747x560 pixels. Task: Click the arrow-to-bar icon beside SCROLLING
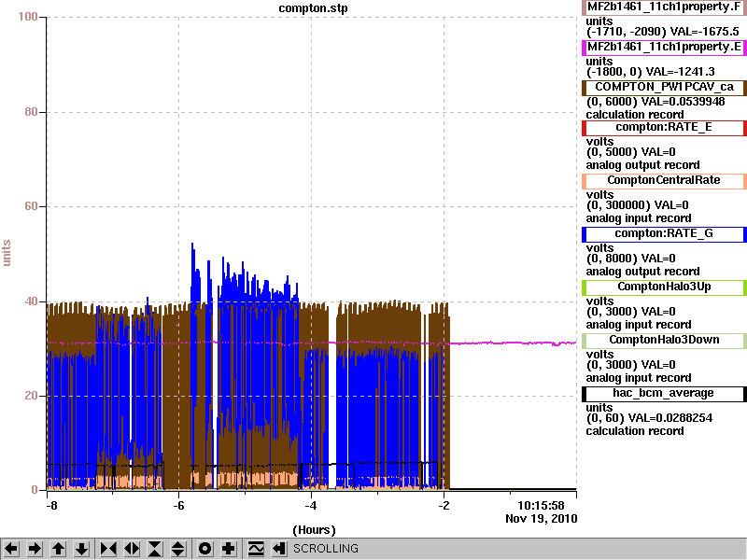[279, 549]
